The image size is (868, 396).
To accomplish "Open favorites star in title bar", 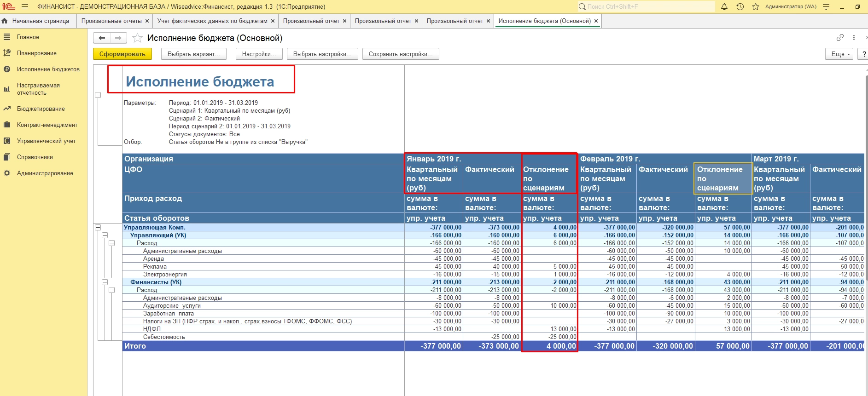I will [755, 7].
